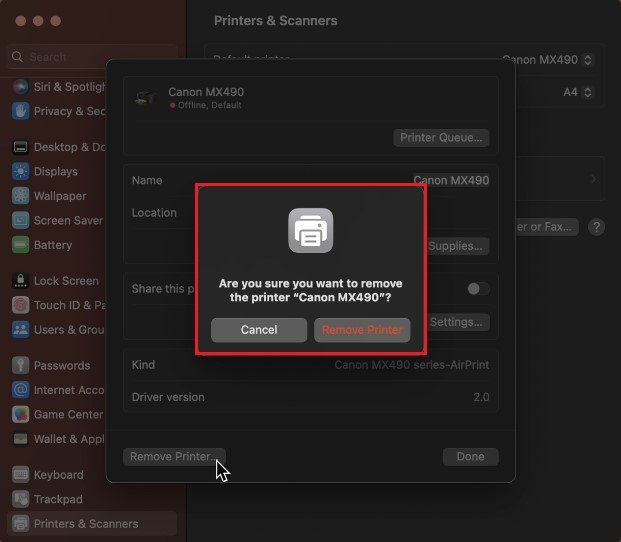Click into the sidebar Search field
621x542 pixels.
click(92, 57)
